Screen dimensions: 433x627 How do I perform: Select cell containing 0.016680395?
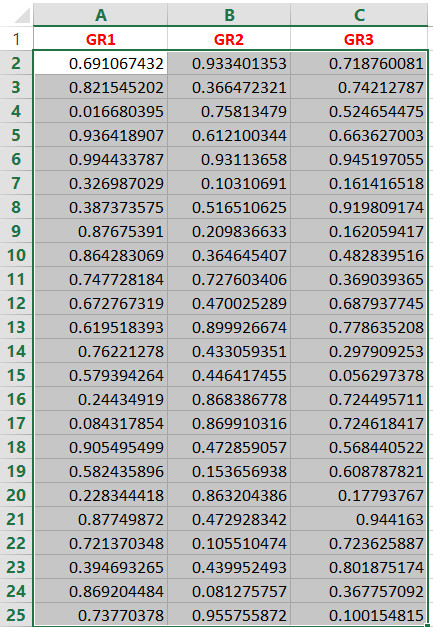click(100, 111)
